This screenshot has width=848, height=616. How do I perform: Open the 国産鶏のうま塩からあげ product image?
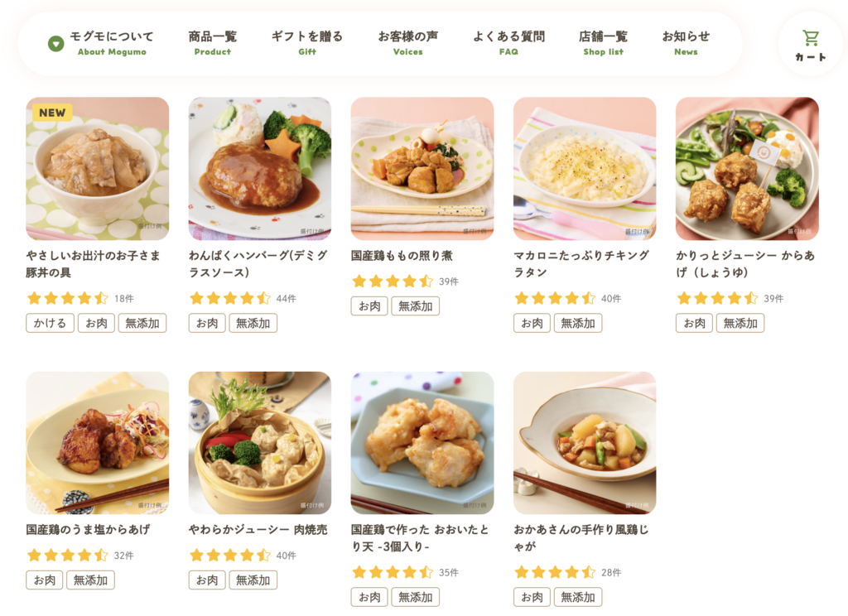(98, 443)
